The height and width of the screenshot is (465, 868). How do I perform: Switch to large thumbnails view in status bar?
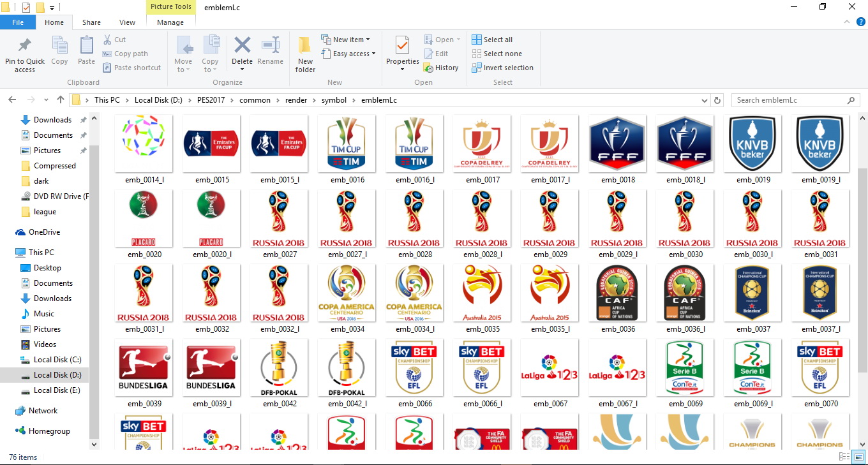857,457
